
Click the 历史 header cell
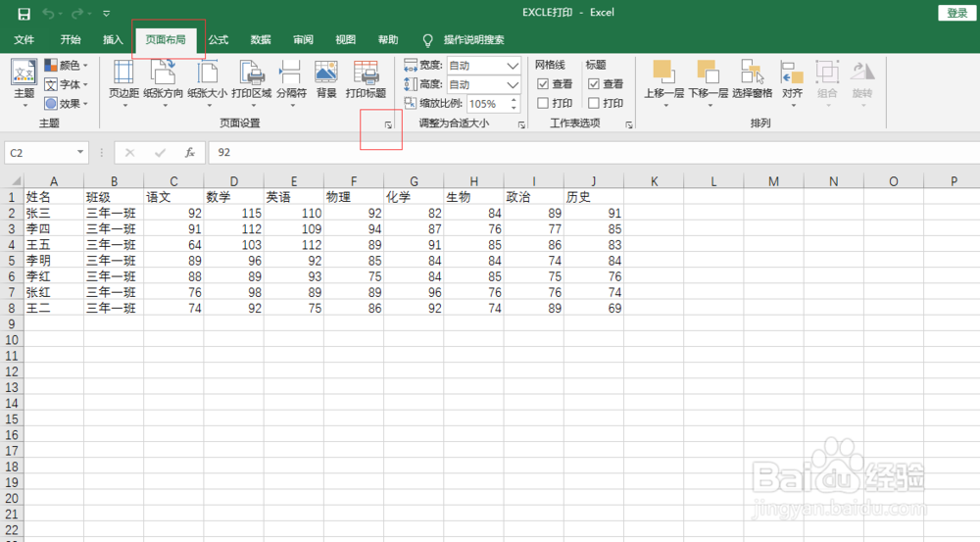(594, 197)
